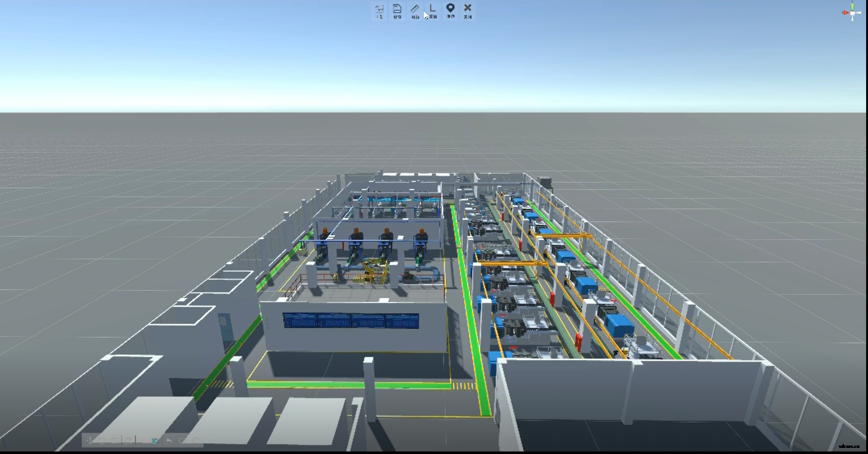Click the redo arrow in bottom toolbar
The height and width of the screenshot is (454, 868).
195,441
